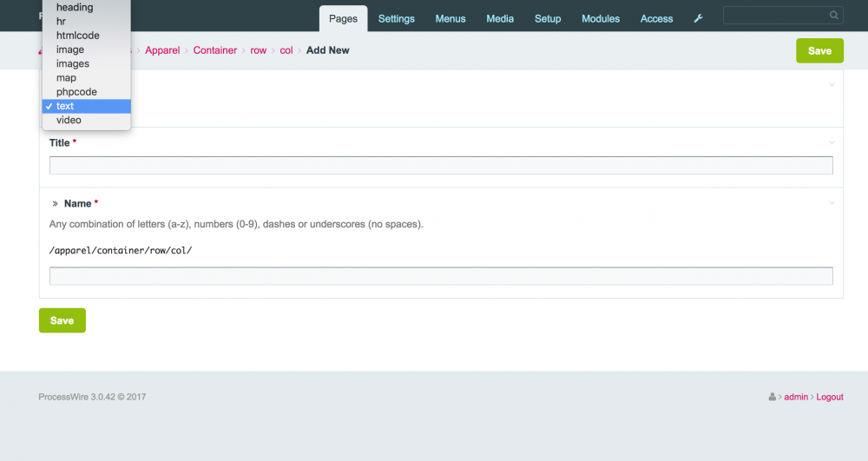Click the wrench debug tools icon
Image resolution: width=868 pixels, height=461 pixels.
698,18
